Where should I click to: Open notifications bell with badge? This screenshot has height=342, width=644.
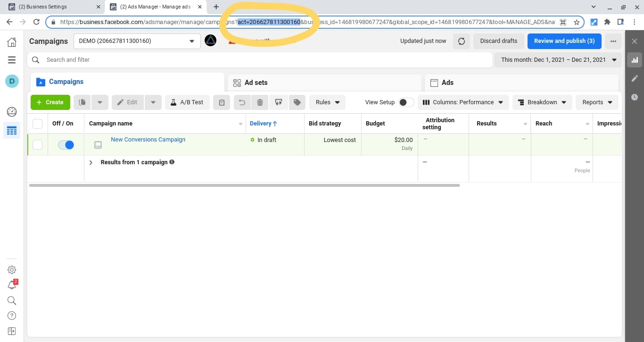tap(12, 285)
